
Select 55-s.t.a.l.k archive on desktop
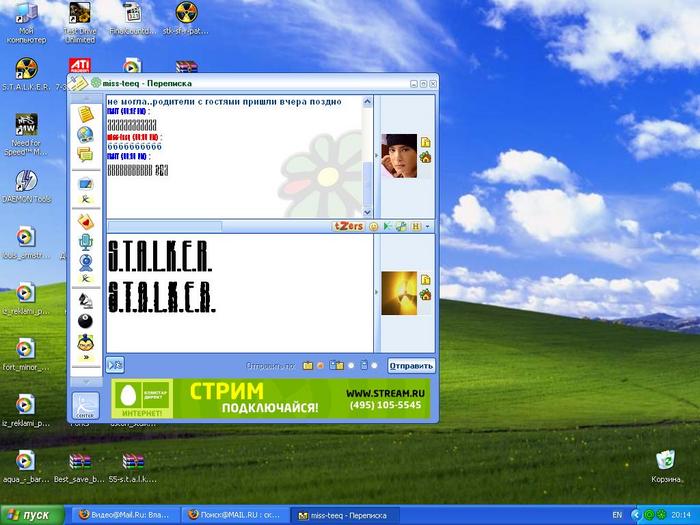click(x=133, y=467)
